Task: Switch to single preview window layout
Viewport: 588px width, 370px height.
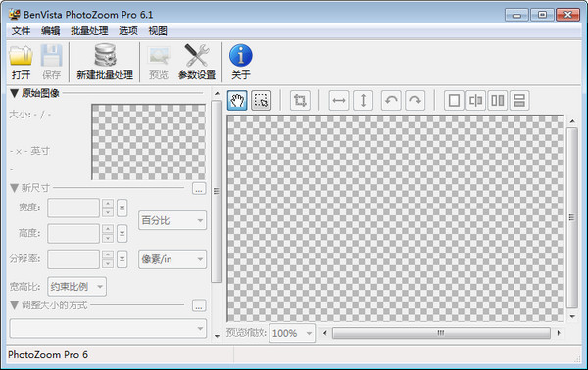Action: click(x=454, y=101)
